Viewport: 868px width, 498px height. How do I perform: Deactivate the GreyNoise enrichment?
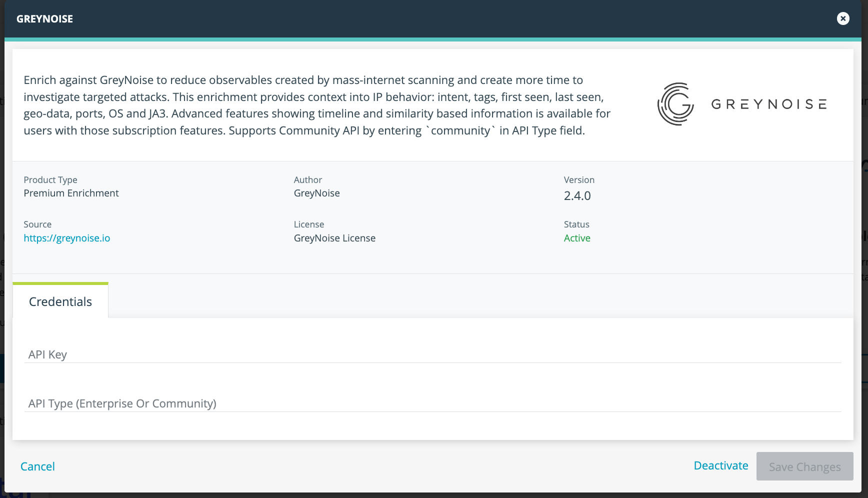pyautogui.click(x=721, y=465)
